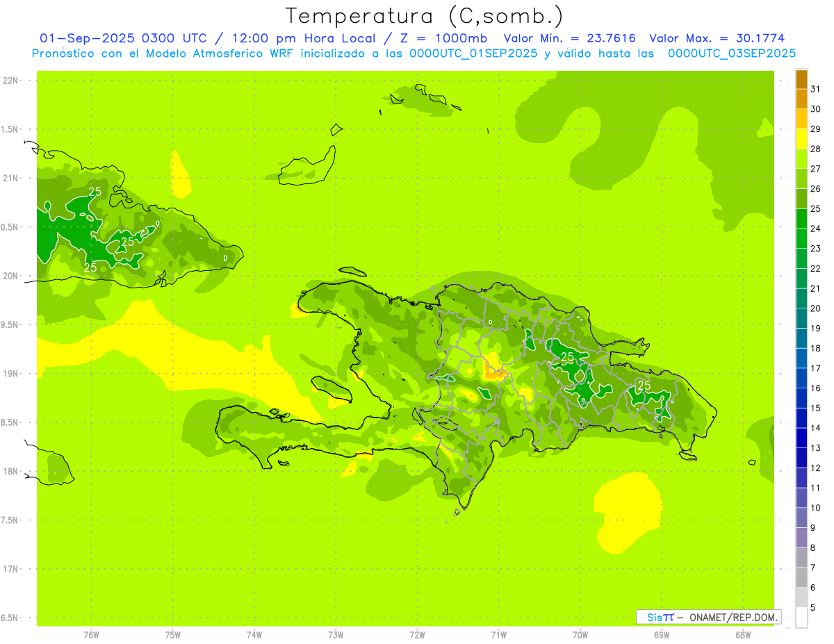Click the '13' label on the color bar
This screenshot has width=834, height=644.
[816, 448]
